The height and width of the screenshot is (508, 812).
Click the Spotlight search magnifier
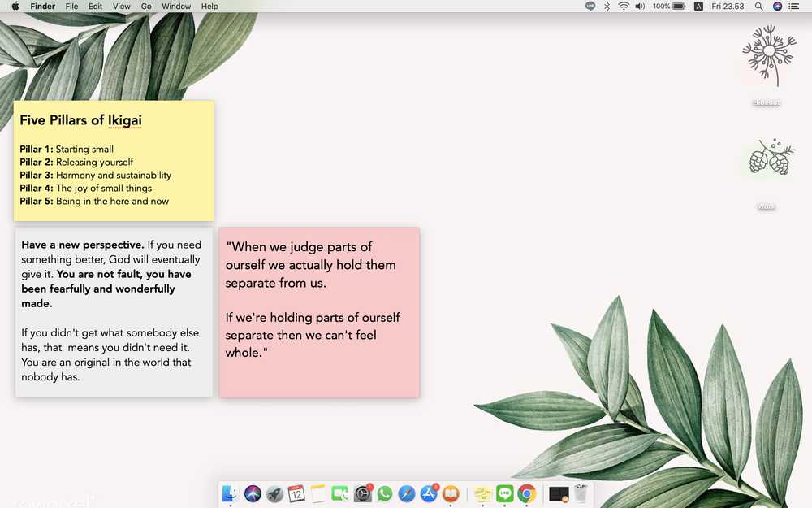coord(759,7)
